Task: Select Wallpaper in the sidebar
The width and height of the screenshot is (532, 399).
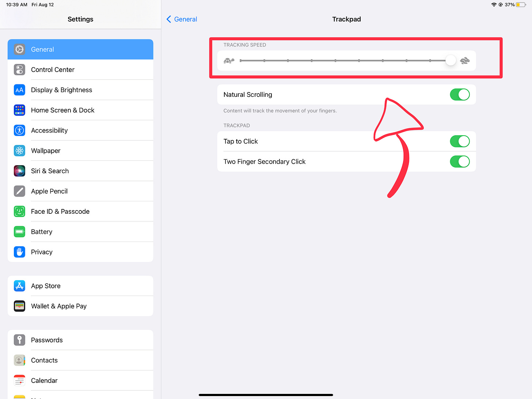Action: (x=80, y=151)
